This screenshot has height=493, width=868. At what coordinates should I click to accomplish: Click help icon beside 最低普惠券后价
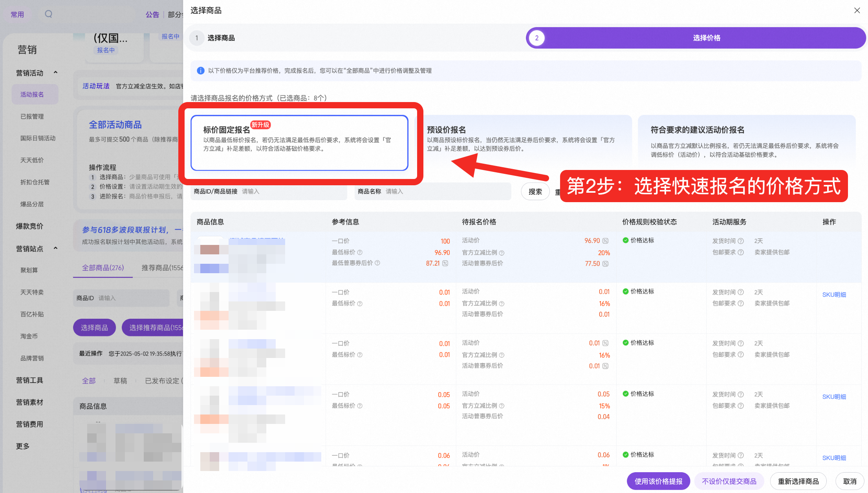[377, 263]
